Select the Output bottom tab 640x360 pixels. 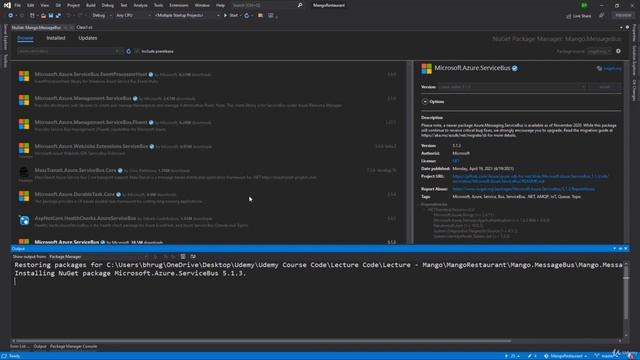point(40,347)
